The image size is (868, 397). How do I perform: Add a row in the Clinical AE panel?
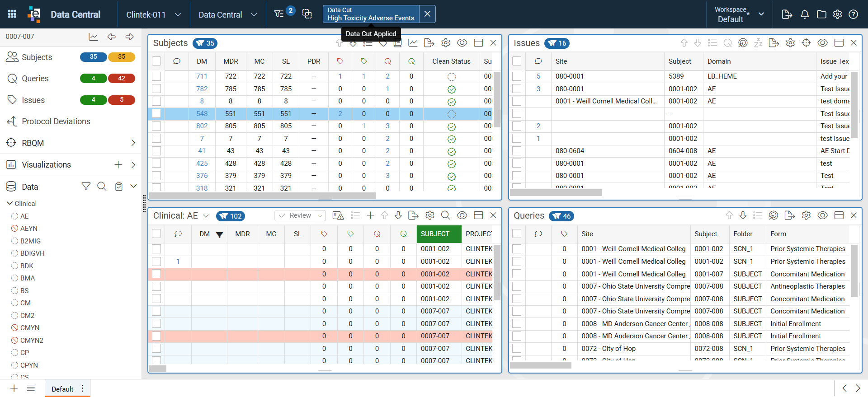370,215
